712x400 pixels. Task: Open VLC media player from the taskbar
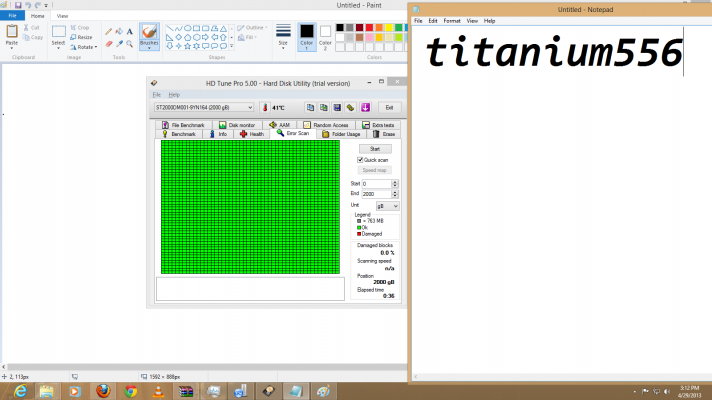click(158, 391)
